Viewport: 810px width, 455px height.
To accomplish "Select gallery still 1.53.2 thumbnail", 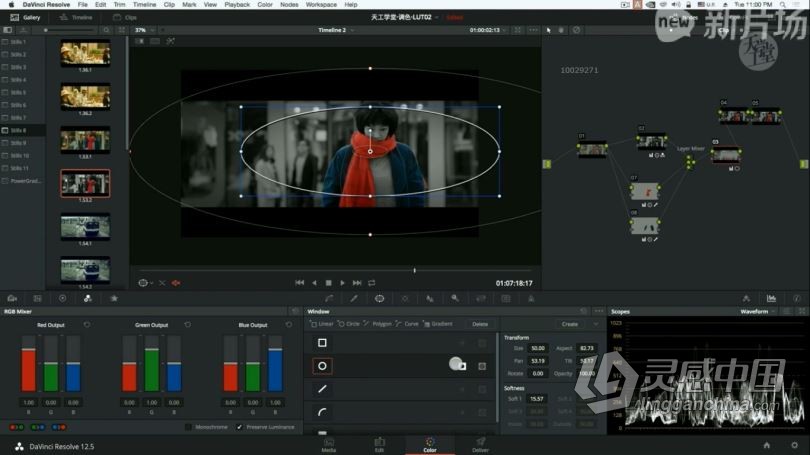I will [85, 183].
